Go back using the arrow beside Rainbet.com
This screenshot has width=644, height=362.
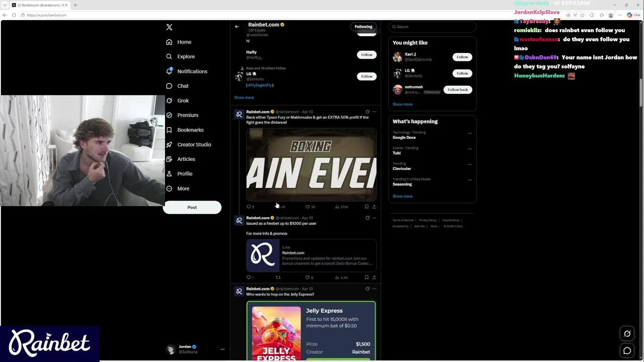tap(237, 27)
